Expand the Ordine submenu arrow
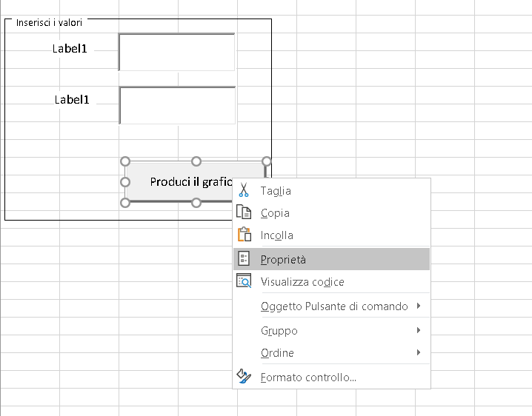 click(x=419, y=352)
